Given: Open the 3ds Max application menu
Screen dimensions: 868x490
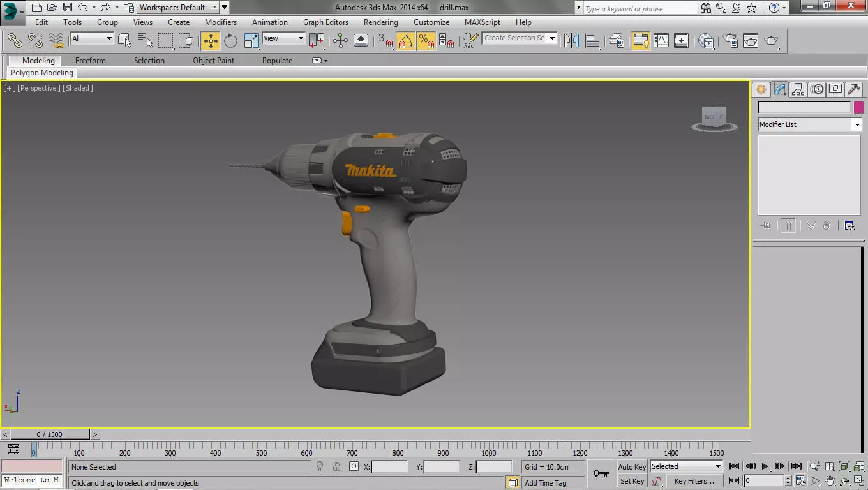Looking at the screenshot, I should (11, 11).
